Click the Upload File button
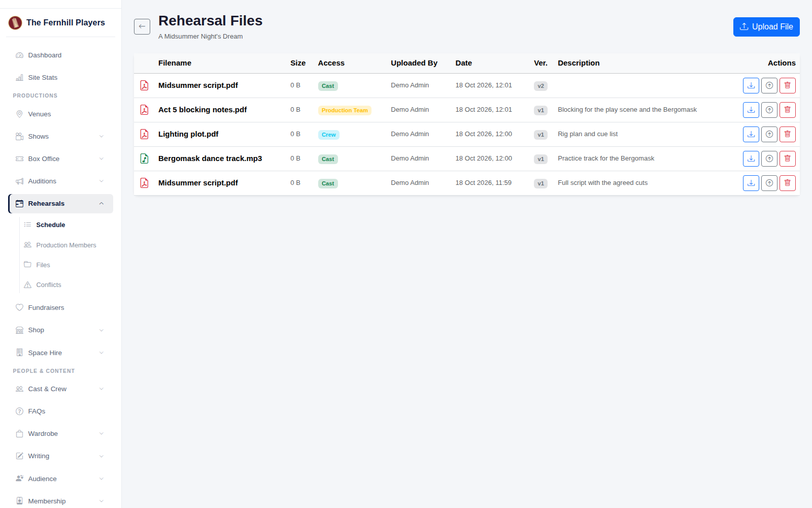The width and height of the screenshot is (812, 508). [766, 27]
